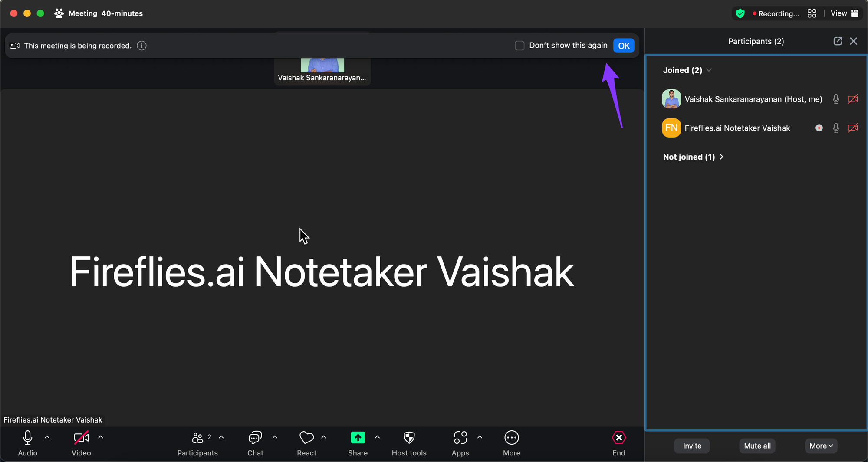Screen dimensions: 868x462
Task: Select the Fireflies.ai Notetaker Vaishak participant name
Action: [737, 128]
